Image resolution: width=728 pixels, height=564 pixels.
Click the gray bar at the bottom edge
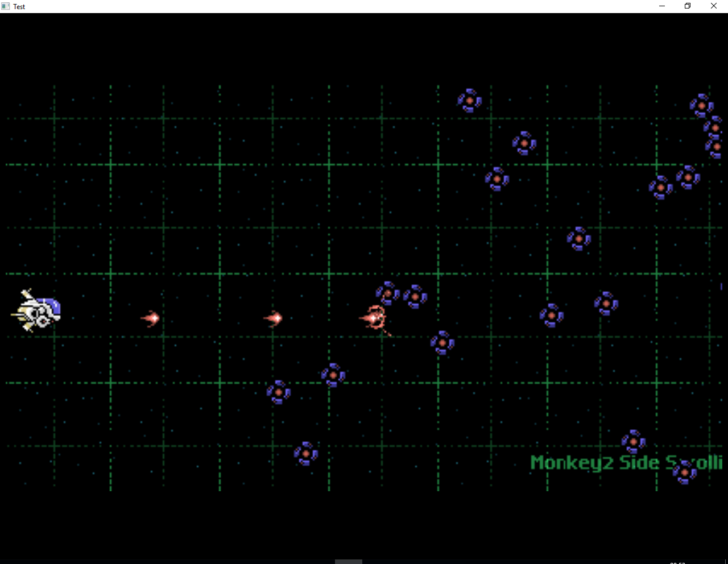click(348, 561)
